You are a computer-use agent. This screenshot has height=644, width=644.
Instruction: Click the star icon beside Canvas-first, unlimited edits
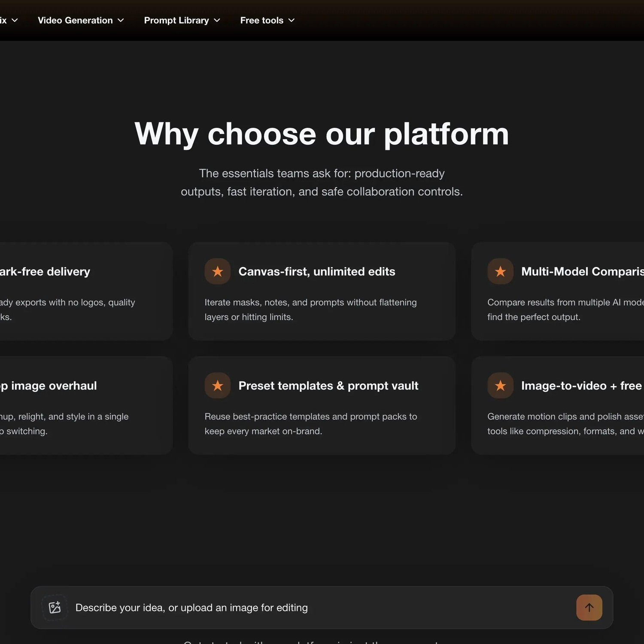[218, 271]
